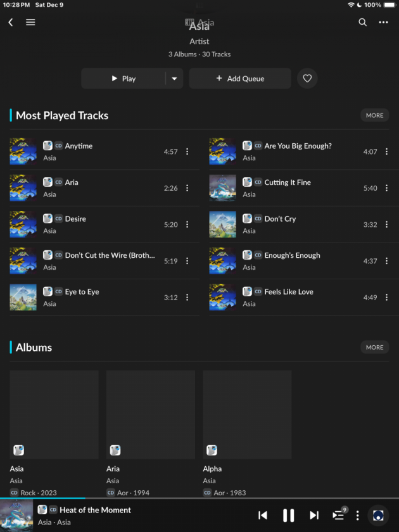Open options for Don't Cut the Wire
399x532 pixels.
(x=187, y=261)
